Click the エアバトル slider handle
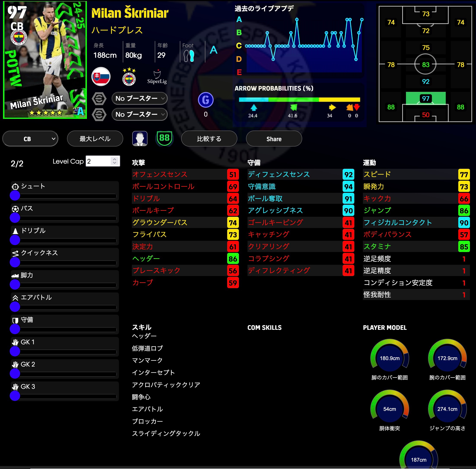Viewport: 476px width, 469px height. (x=15, y=307)
